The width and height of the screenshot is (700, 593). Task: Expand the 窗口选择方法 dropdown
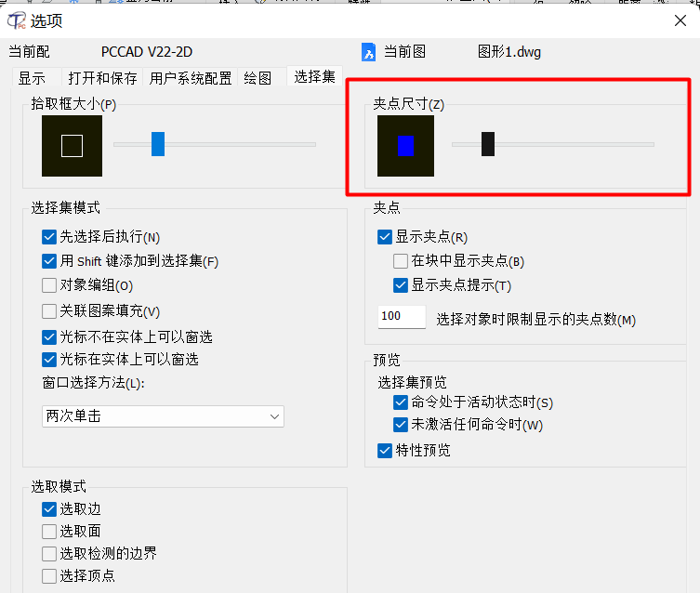[x=163, y=416]
